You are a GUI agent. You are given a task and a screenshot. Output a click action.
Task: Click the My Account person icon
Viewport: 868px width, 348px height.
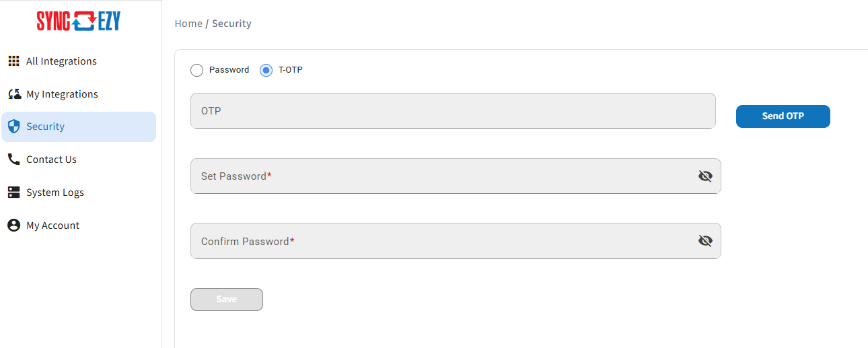[x=13, y=225]
